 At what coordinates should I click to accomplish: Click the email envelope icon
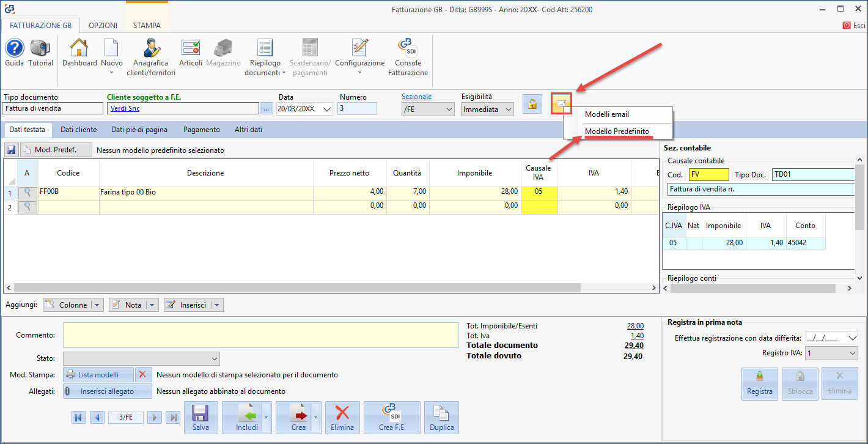coord(561,104)
